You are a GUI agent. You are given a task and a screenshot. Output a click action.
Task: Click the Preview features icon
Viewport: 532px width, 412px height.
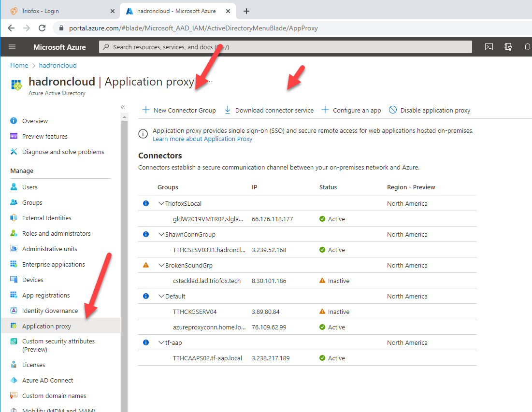coord(14,136)
